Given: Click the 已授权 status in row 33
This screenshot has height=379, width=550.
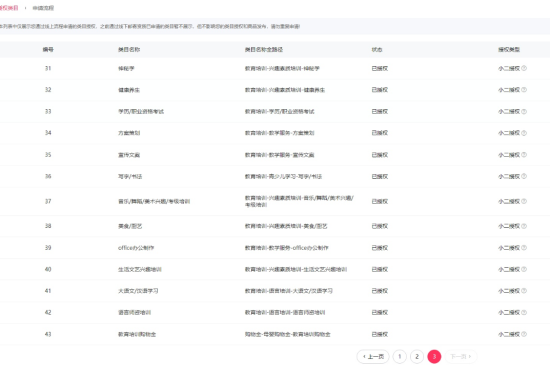Looking at the screenshot, I should pos(380,112).
